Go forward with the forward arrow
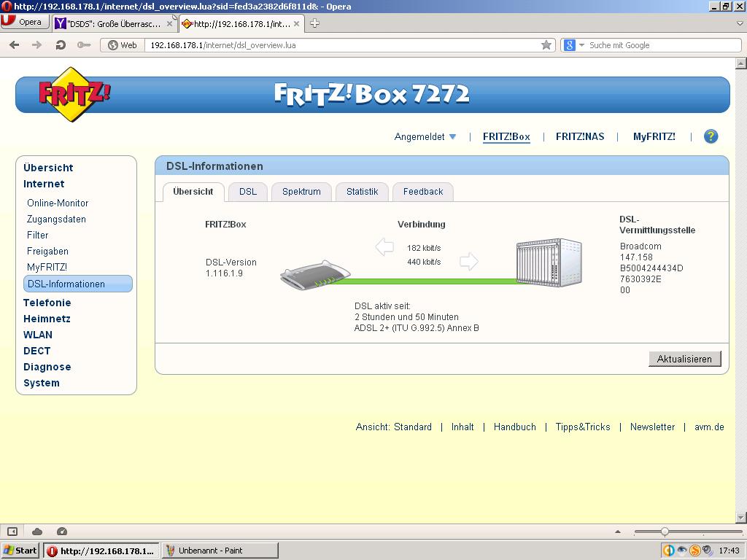Viewport: 747px width, 560px height. coord(36,45)
